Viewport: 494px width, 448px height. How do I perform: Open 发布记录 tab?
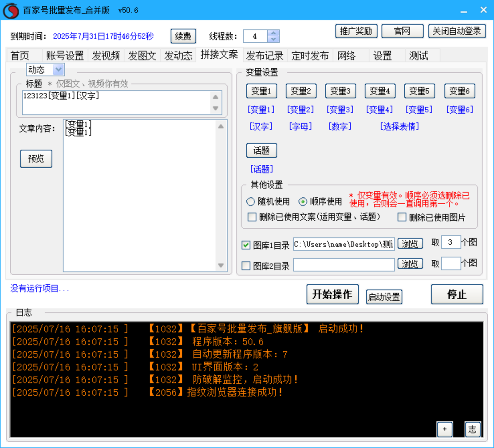[x=265, y=56]
